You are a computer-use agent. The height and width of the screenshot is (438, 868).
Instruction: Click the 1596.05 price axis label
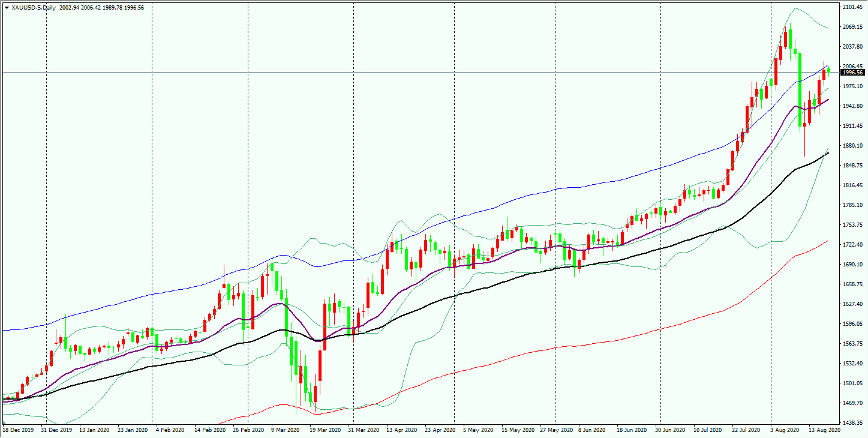click(x=853, y=324)
